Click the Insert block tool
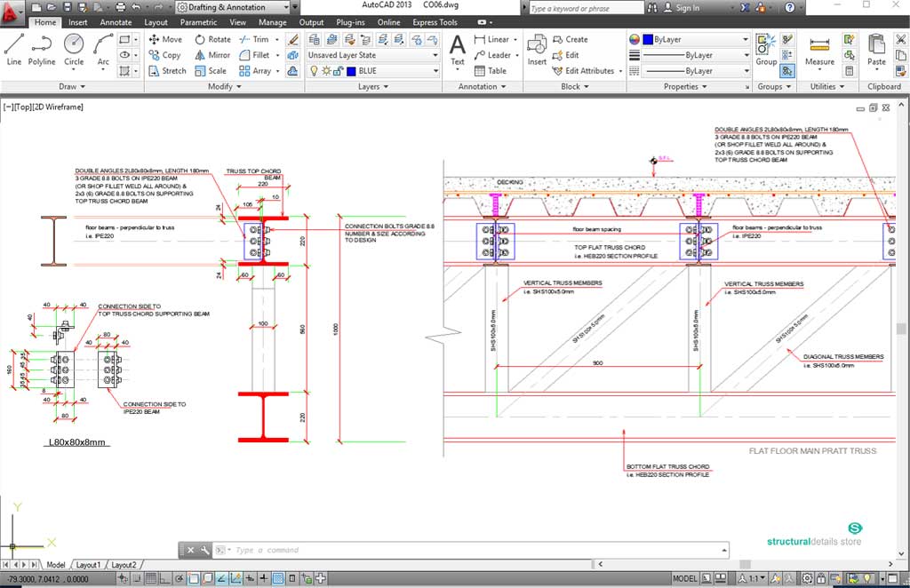910x588 pixels. click(x=537, y=51)
